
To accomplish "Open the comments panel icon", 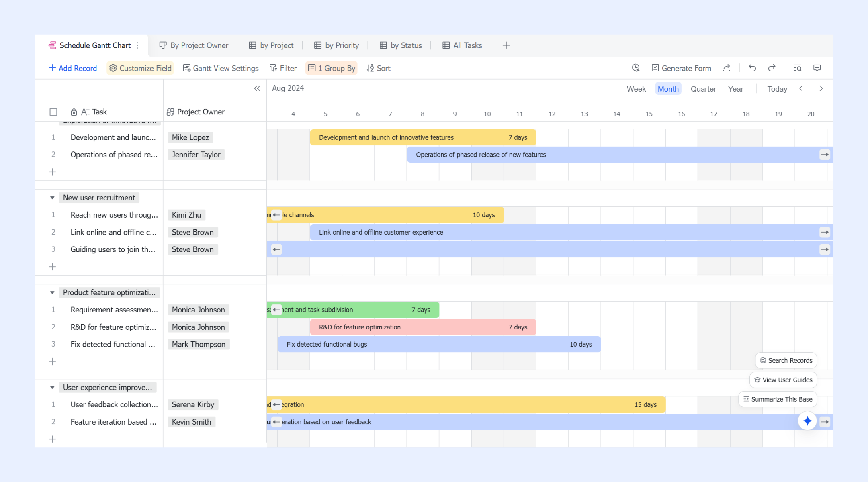I will pos(817,68).
